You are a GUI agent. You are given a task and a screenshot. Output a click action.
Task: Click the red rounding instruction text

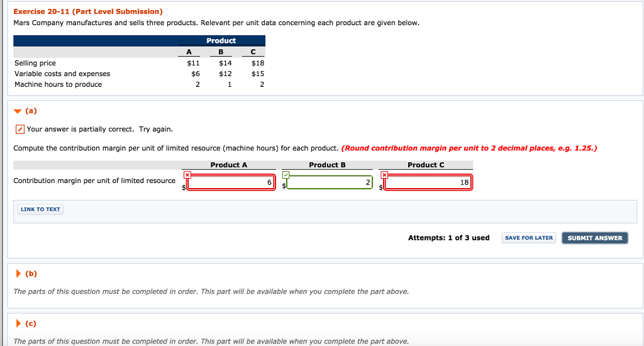coord(469,148)
